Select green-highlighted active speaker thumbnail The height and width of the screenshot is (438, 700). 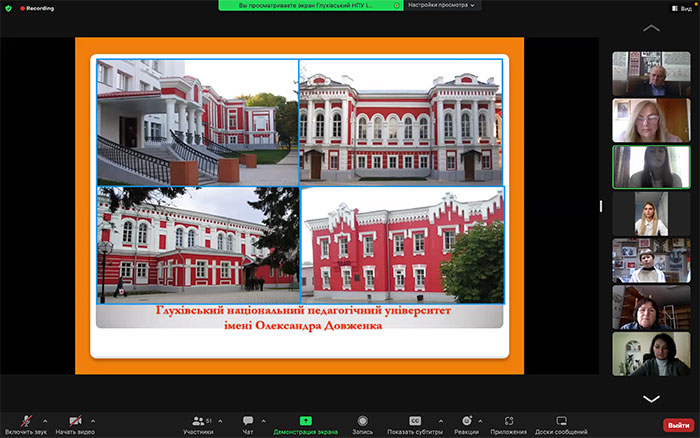651,167
